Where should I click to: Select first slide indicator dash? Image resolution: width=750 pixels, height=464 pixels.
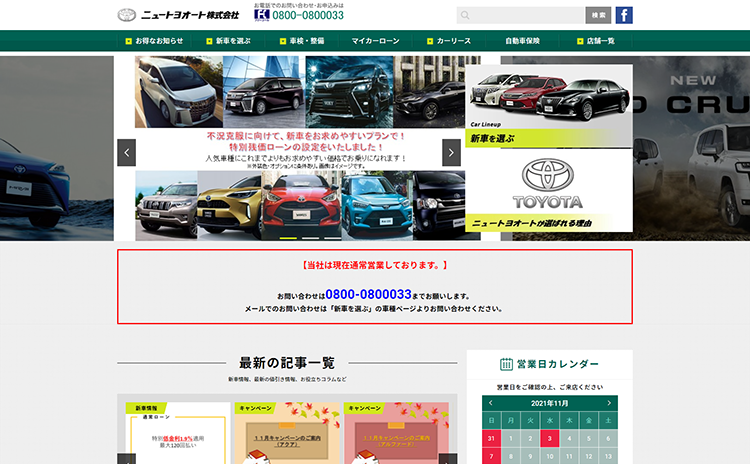pyautogui.click(x=288, y=238)
